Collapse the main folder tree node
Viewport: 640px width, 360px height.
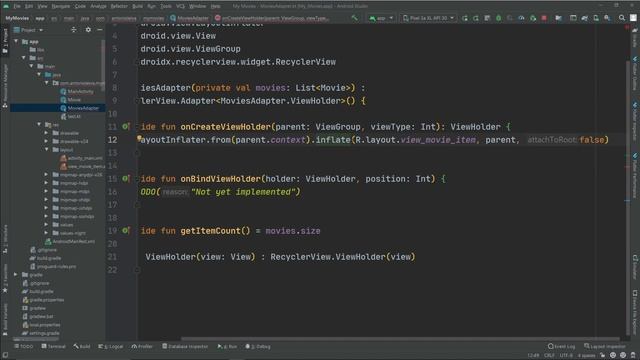coord(32,66)
